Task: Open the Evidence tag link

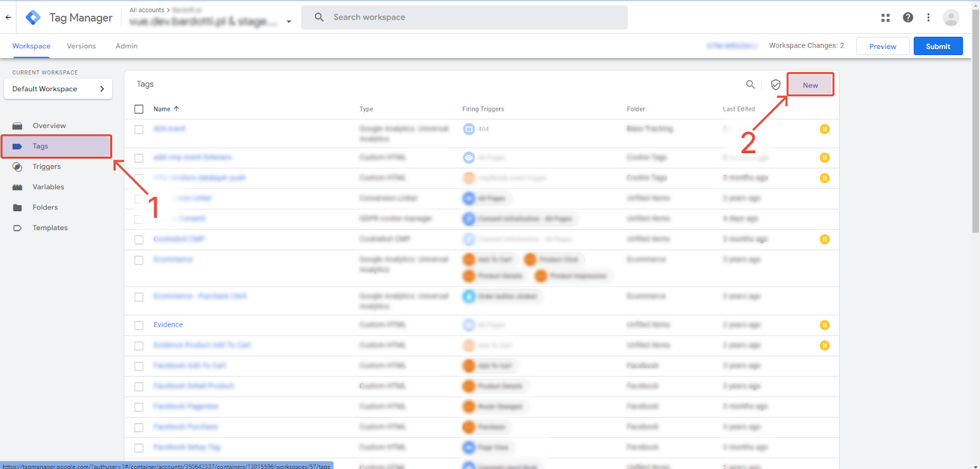Action: (168, 325)
